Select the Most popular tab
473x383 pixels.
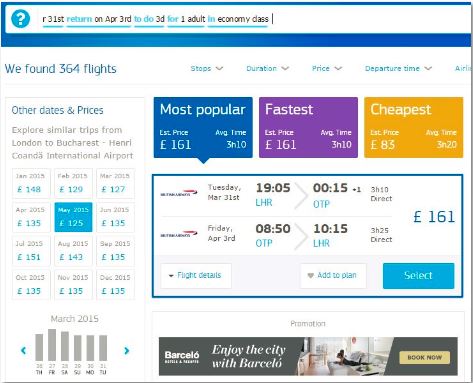click(x=203, y=127)
